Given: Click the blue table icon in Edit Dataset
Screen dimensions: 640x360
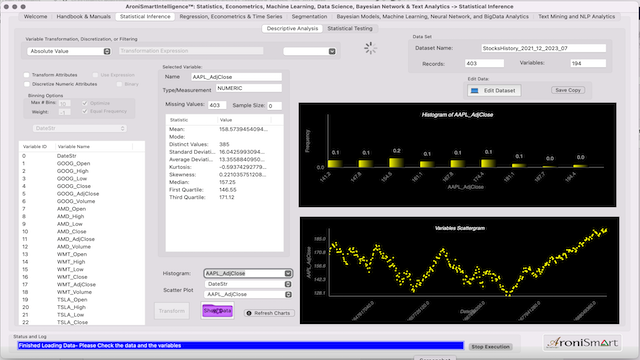Looking at the screenshot, I should pos(474,91).
